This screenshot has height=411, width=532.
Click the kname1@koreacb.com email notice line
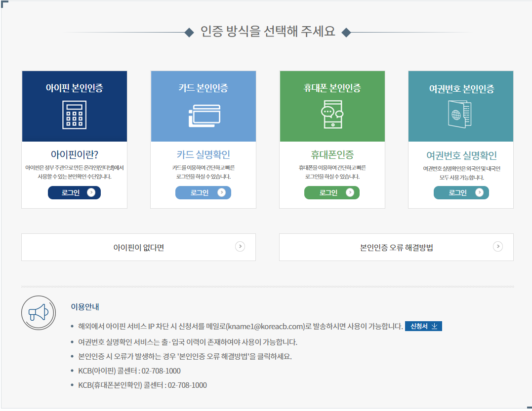(240, 326)
